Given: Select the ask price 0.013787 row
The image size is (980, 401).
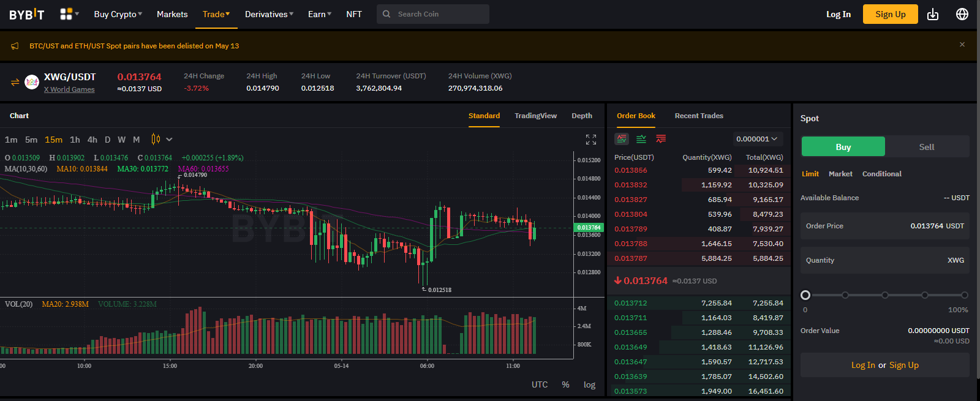Looking at the screenshot, I should (x=699, y=258).
